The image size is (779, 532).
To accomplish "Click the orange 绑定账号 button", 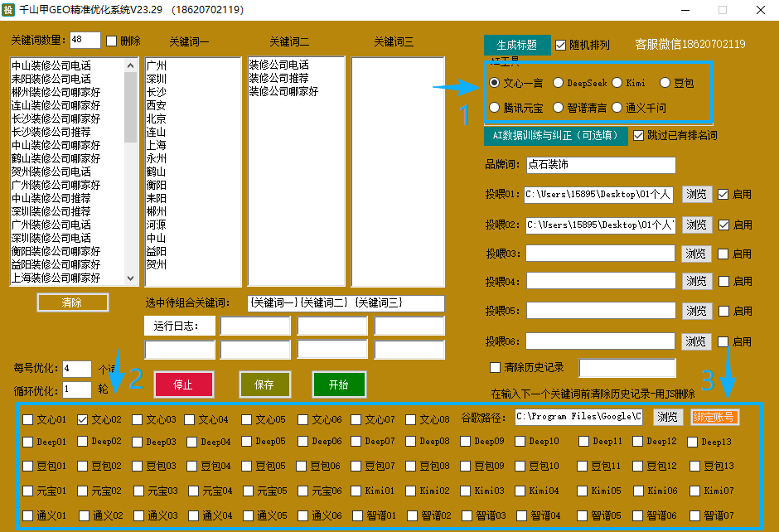I will point(714,417).
